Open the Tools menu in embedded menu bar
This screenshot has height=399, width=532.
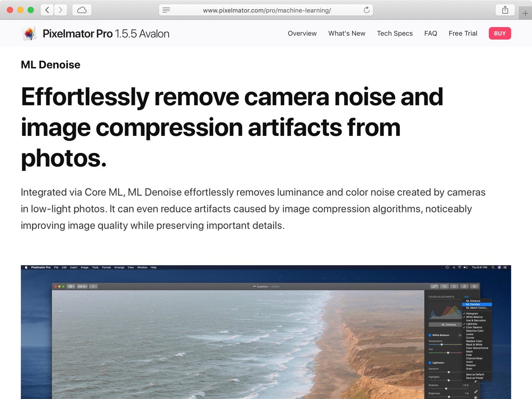pos(95,268)
